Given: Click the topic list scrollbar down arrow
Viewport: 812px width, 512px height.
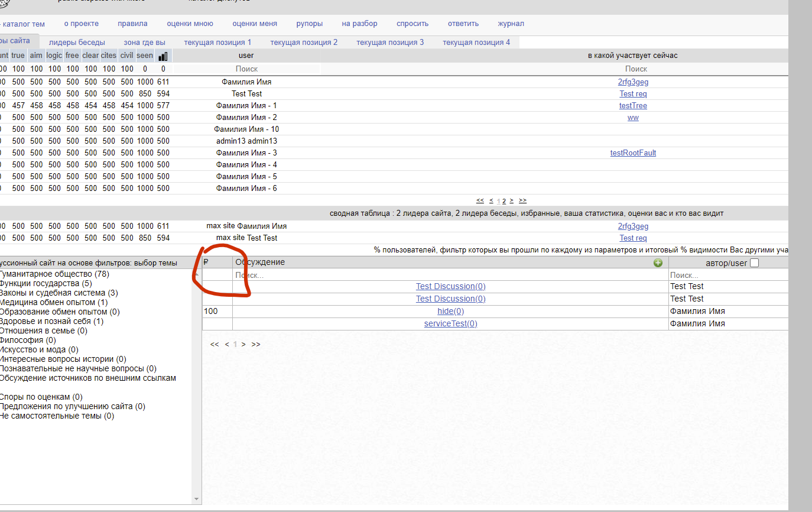Looking at the screenshot, I should pyautogui.click(x=197, y=500).
